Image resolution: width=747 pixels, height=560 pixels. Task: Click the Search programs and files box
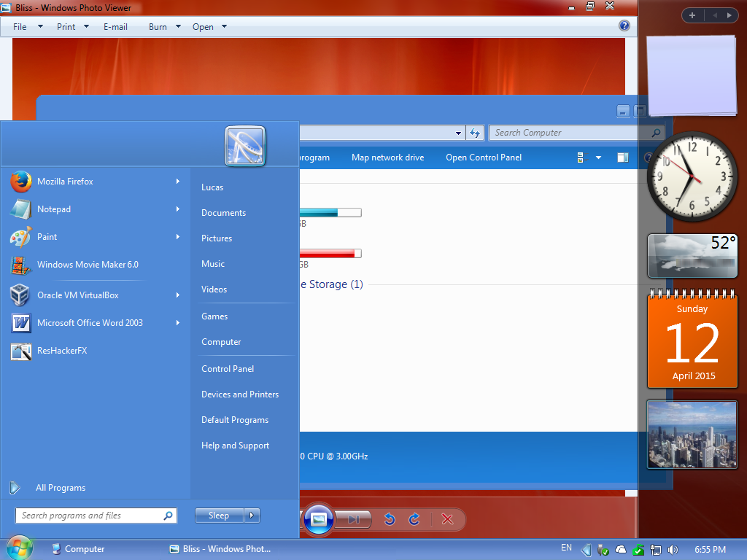pyautogui.click(x=96, y=516)
